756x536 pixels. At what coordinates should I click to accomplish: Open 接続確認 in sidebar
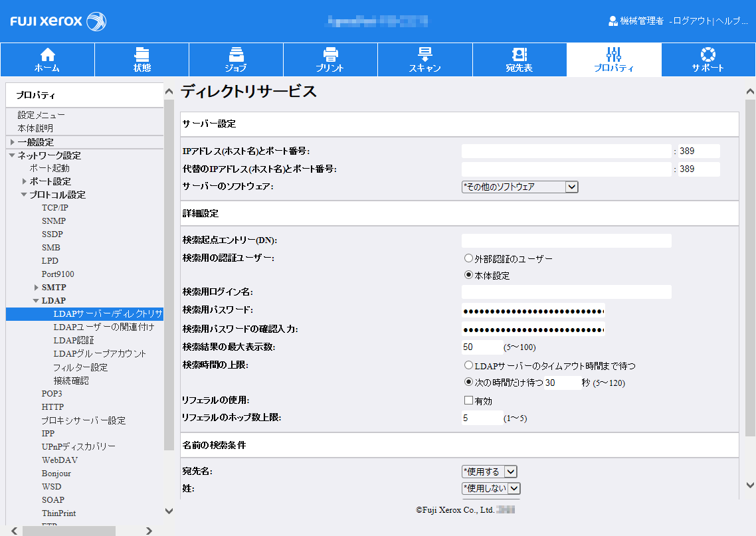click(71, 381)
